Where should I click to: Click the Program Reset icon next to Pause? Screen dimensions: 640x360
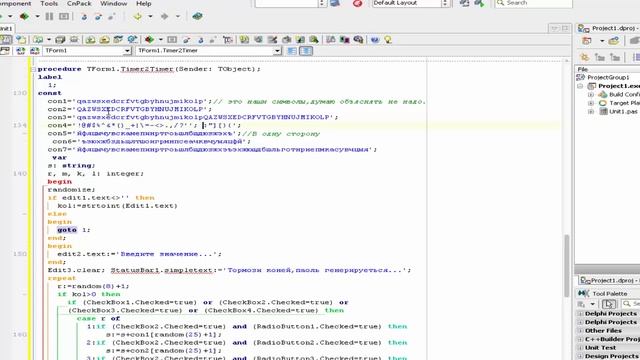(x=64, y=16)
